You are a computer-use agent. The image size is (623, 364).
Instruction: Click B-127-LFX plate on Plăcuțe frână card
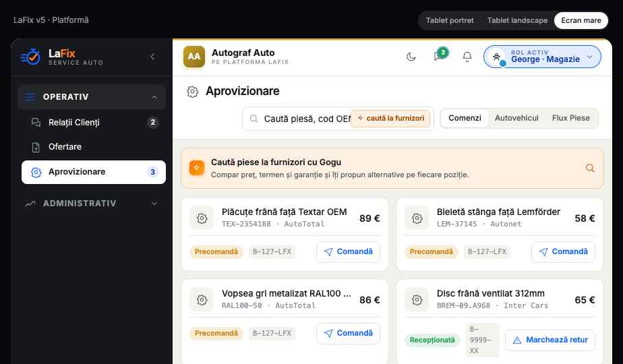click(272, 252)
